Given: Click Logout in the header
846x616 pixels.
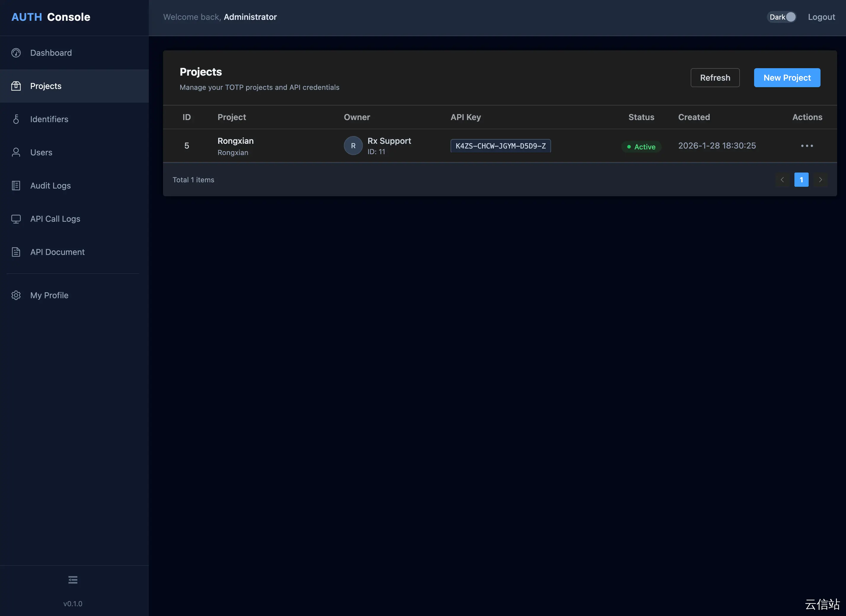Looking at the screenshot, I should tap(821, 17).
